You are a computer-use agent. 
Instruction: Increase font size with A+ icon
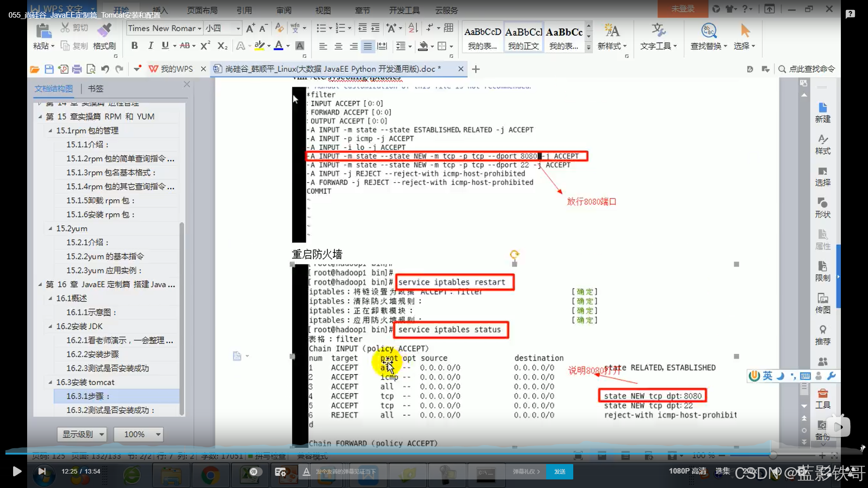250,28
